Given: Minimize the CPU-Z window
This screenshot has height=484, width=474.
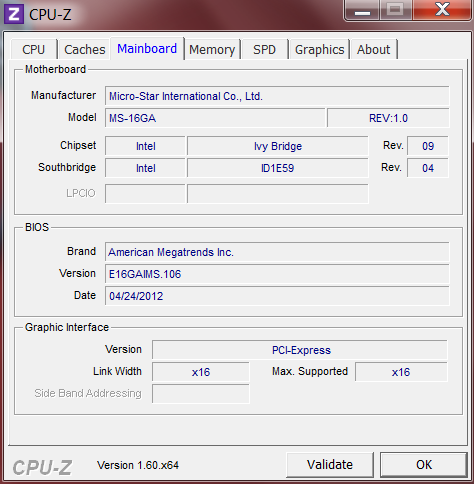Looking at the screenshot, I should (362, 10).
